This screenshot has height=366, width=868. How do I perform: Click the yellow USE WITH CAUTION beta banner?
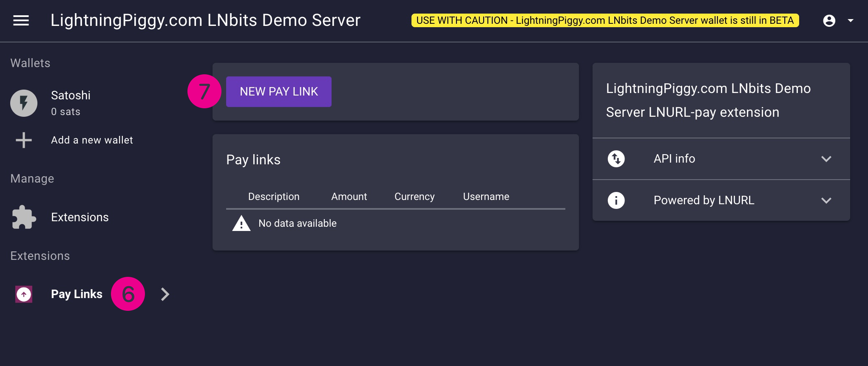click(x=605, y=20)
